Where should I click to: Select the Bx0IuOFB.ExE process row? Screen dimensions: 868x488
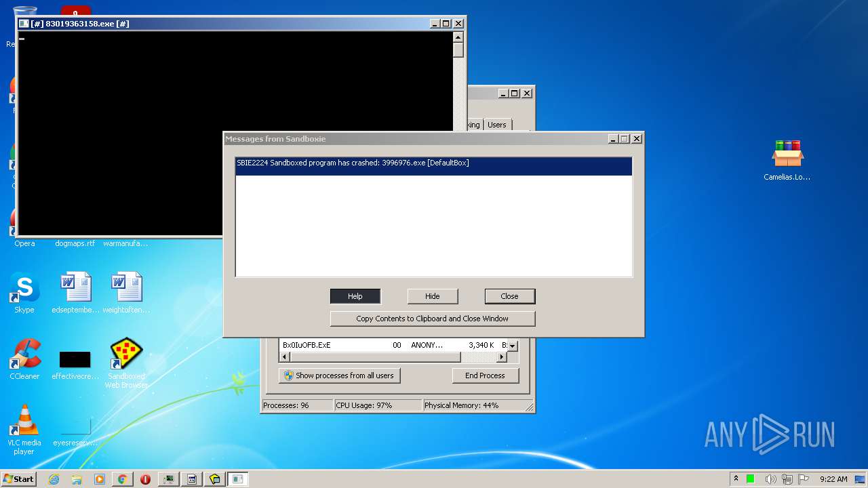tap(393, 345)
